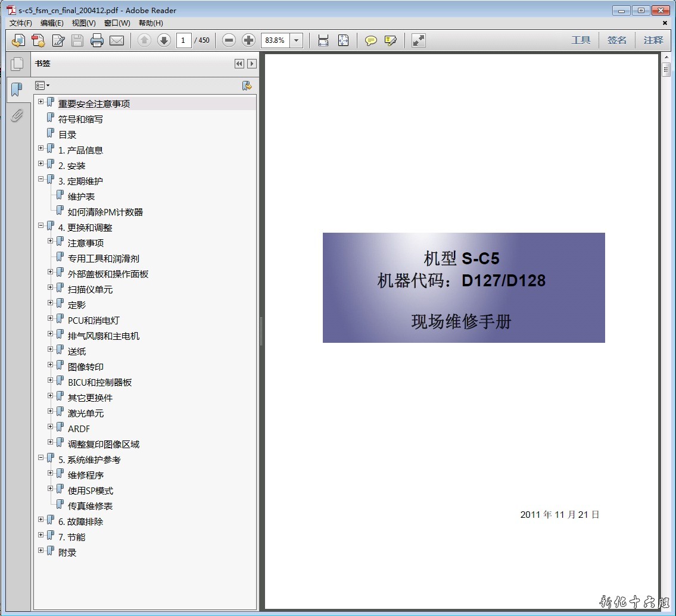The image size is (676, 616).
Task: Open the 工具 pane
Action: (581, 40)
